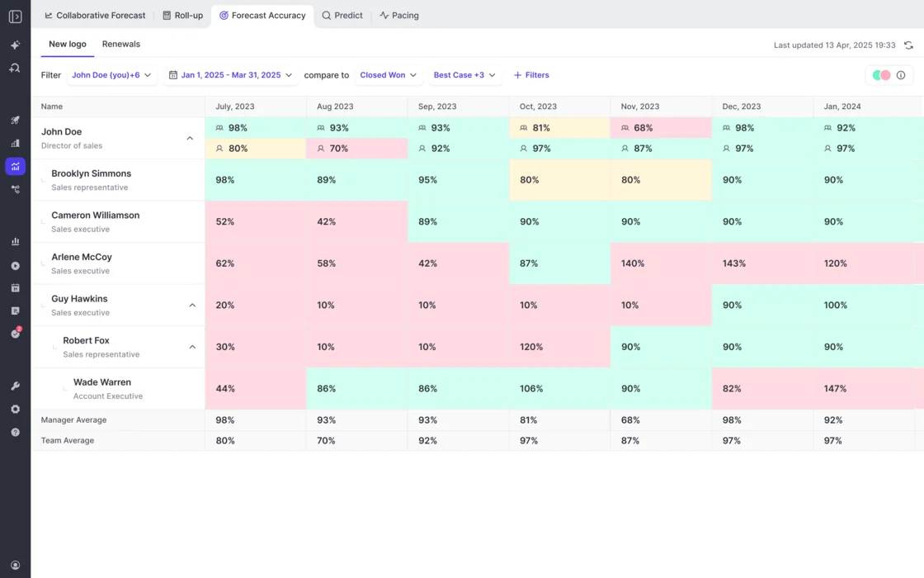This screenshot has height=578, width=924.
Task: Select Arlene McCoy row name
Action: click(x=82, y=257)
